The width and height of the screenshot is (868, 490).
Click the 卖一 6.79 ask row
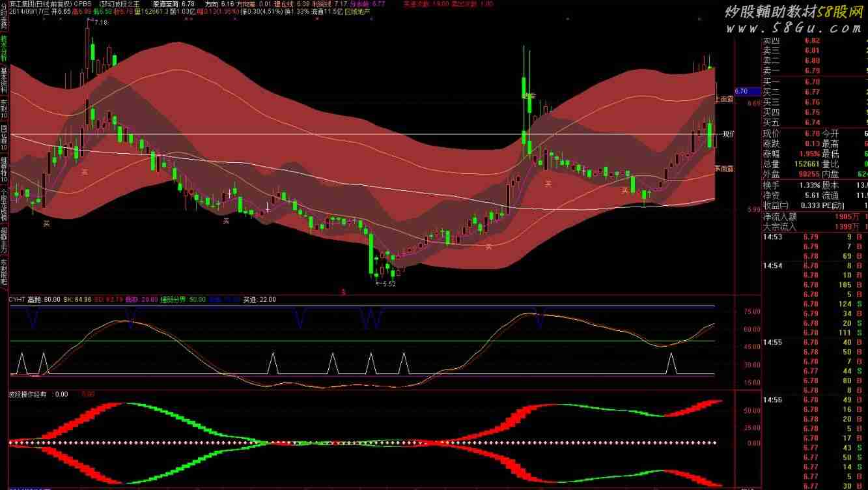click(x=815, y=70)
